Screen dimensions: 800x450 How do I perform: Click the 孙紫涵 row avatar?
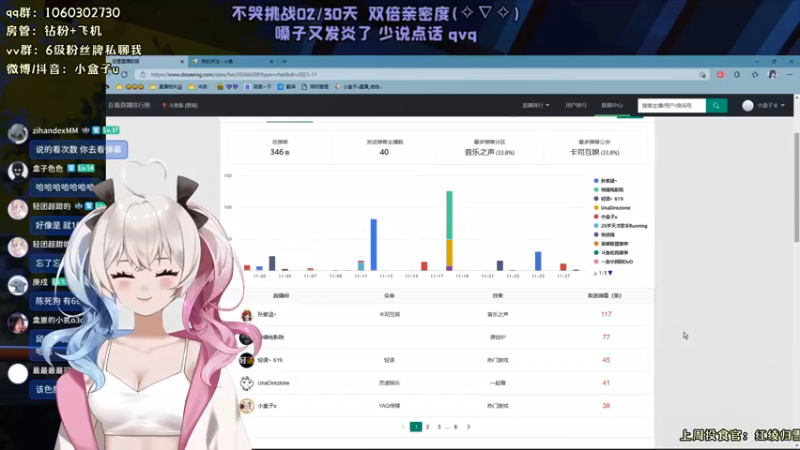(246, 315)
